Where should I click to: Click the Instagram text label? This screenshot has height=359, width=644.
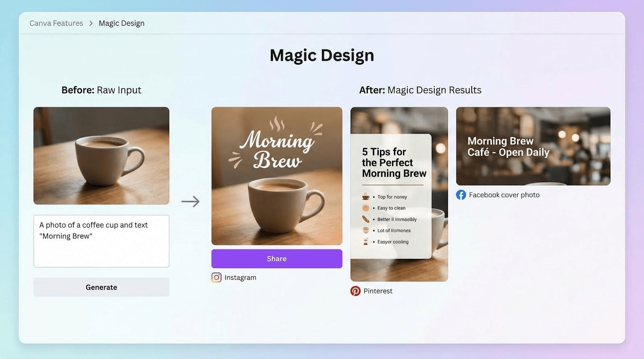(240, 277)
